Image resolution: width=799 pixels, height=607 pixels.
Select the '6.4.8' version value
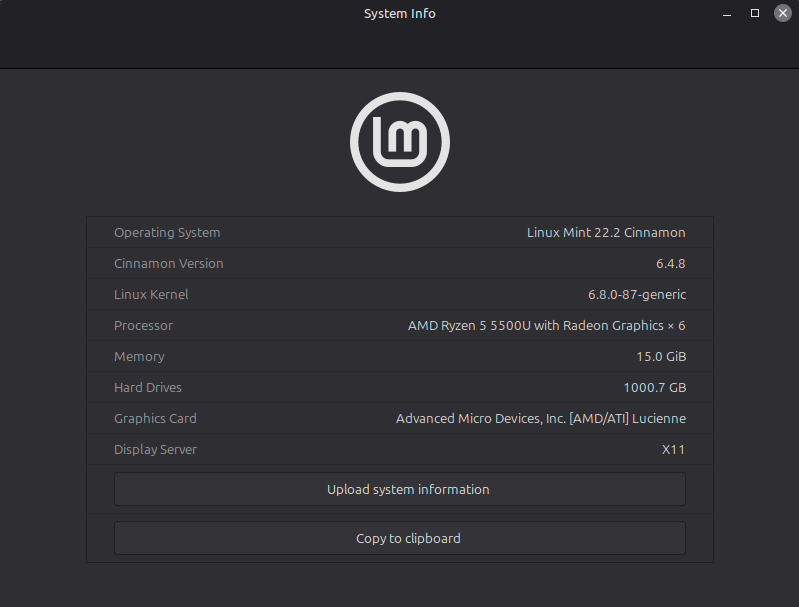click(671, 263)
